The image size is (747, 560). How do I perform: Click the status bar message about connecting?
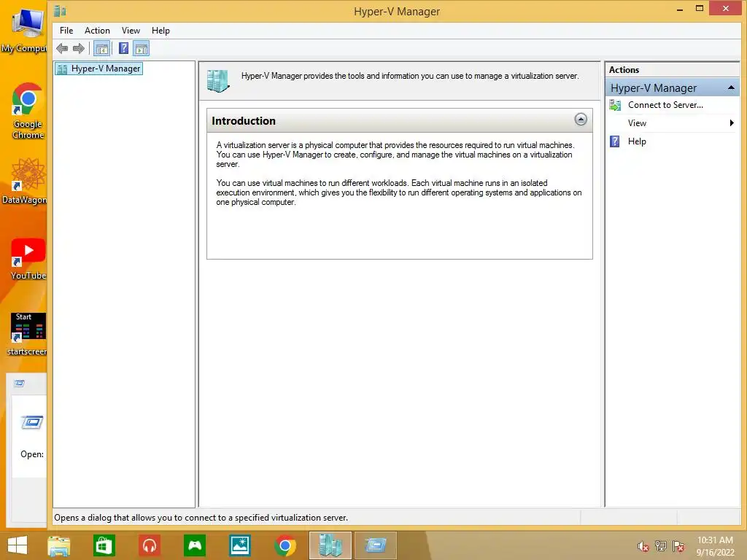pyautogui.click(x=201, y=518)
